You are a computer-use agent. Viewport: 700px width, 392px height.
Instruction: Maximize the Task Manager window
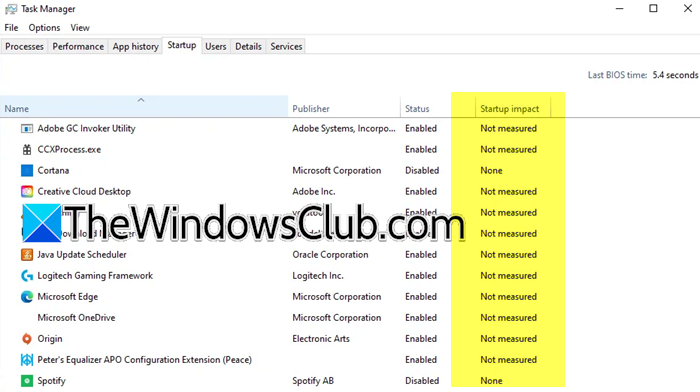point(653,8)
